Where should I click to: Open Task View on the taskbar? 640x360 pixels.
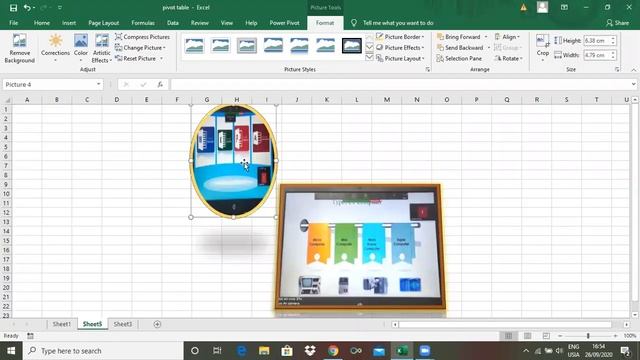tap(217, 351)
